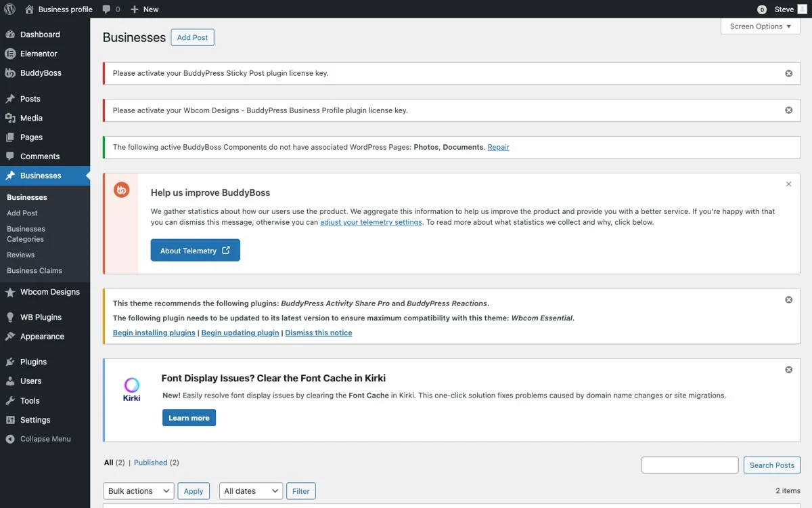Open the New item menu in the admin bar
Screen dimensions: 812x508
click(x=144, y=9)
